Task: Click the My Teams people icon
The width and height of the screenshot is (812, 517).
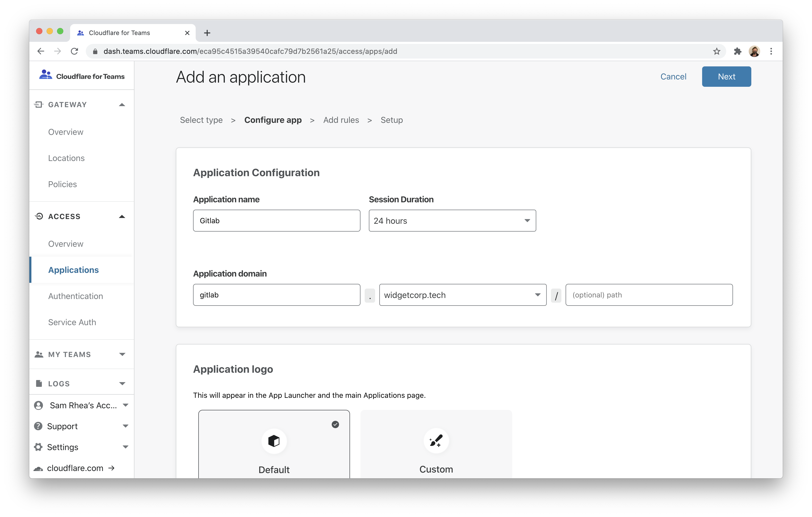Action: (38, 354)
